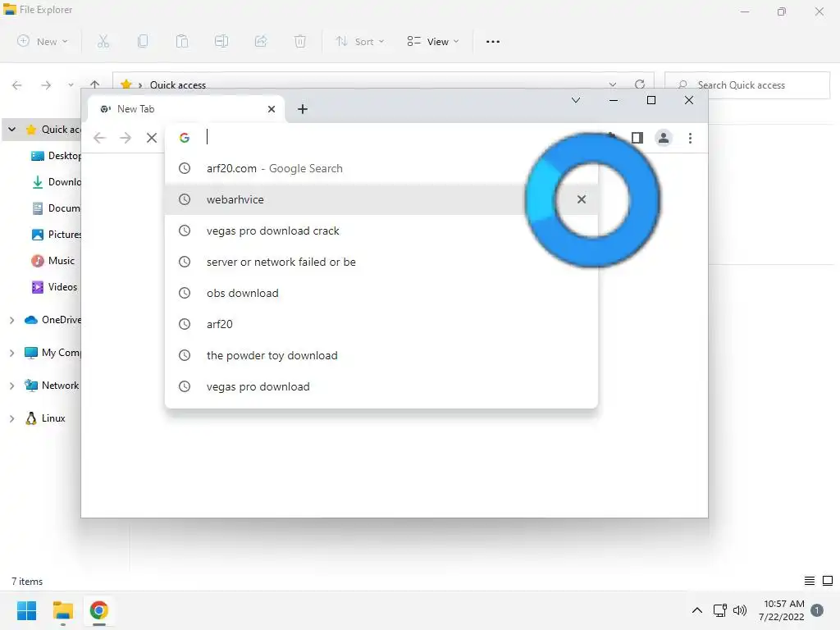The height and width of the screenshot is (630, 840).
Task: Open the Sort dropdown
Action: pos(359,41)
